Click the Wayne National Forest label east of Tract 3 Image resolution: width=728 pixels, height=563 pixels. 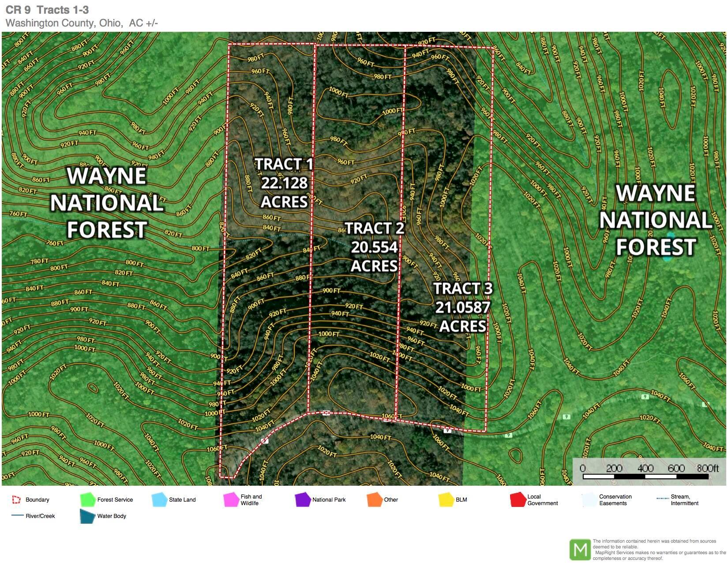point(656,220)
